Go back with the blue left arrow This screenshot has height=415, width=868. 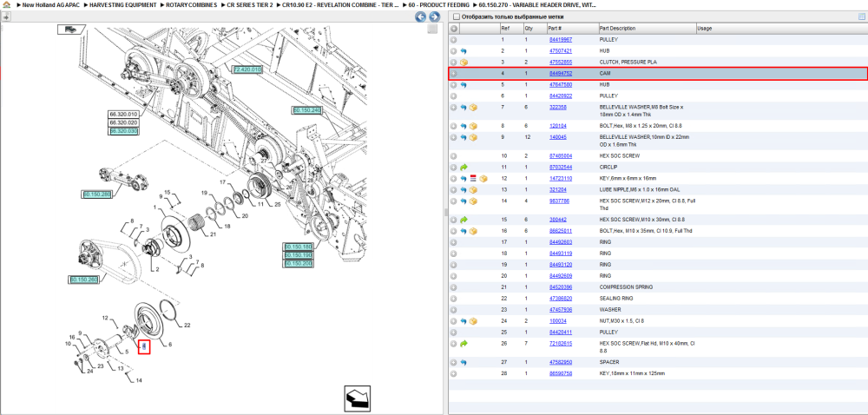pyautogui.click(x=421, y=17)
